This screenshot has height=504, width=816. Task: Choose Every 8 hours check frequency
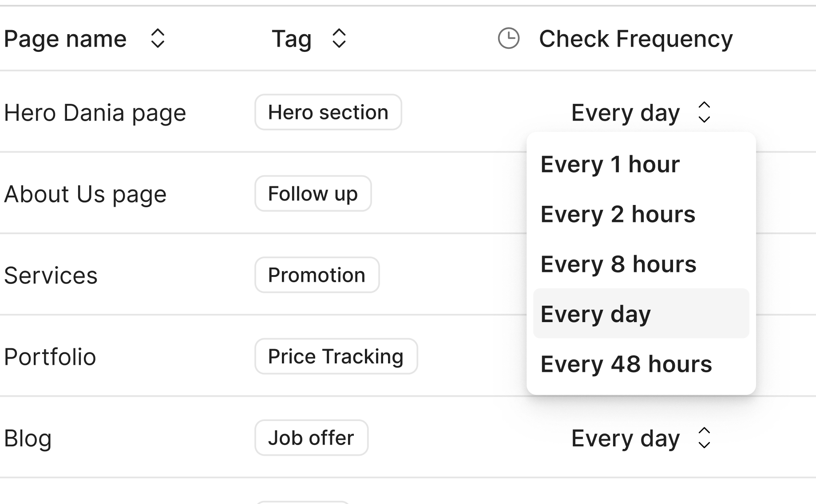pyautogui.click(x=618, y=264)
